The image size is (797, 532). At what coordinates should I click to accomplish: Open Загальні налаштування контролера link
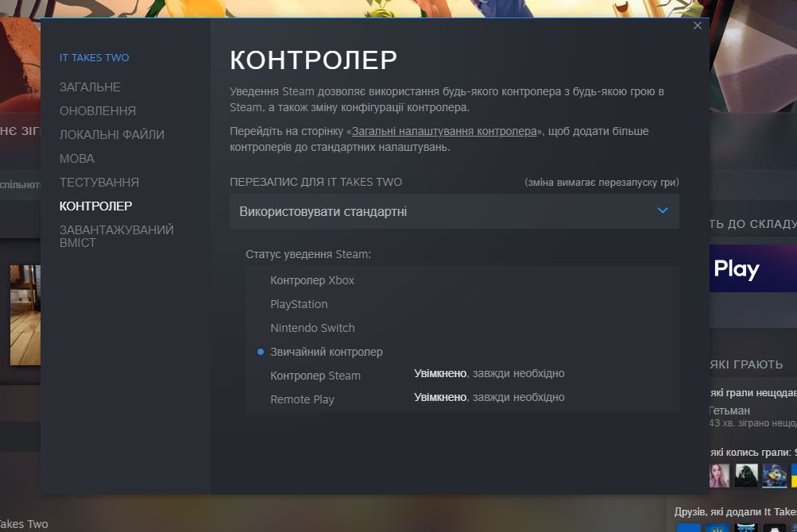443,131
